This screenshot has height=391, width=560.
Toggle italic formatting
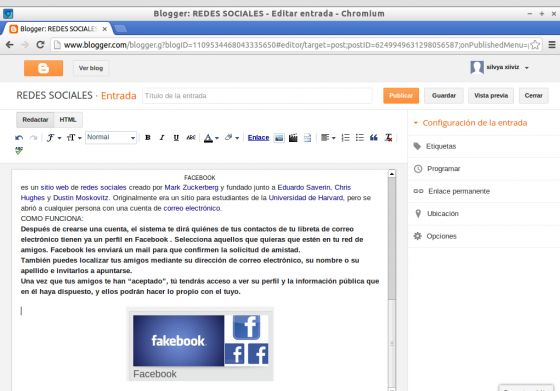[x=162, y=137]
